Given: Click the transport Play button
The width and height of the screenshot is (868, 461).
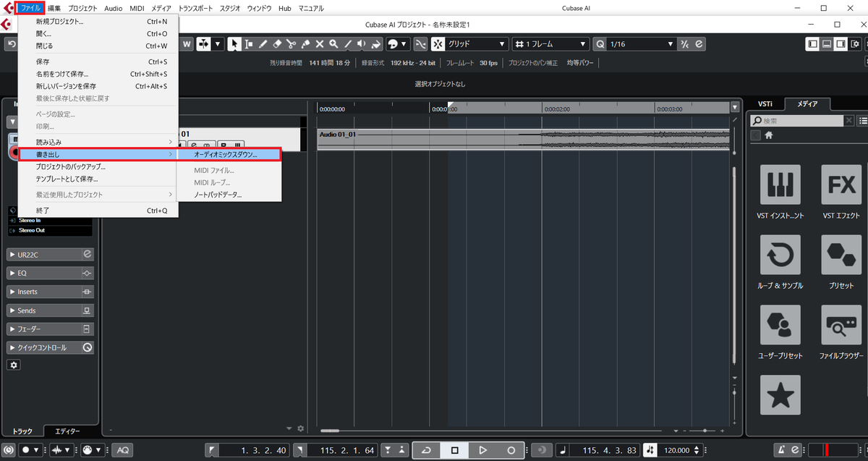Looking at the screenshot, I should [x=482, y=450].
